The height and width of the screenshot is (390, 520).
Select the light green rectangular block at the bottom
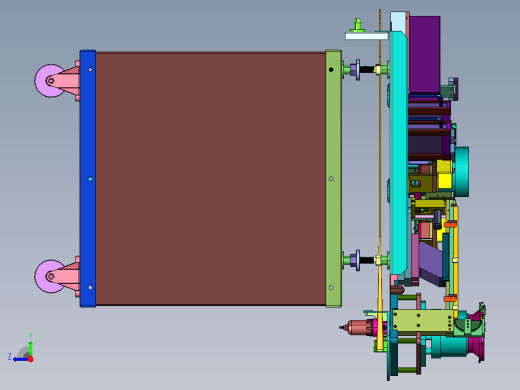[423, 320]
